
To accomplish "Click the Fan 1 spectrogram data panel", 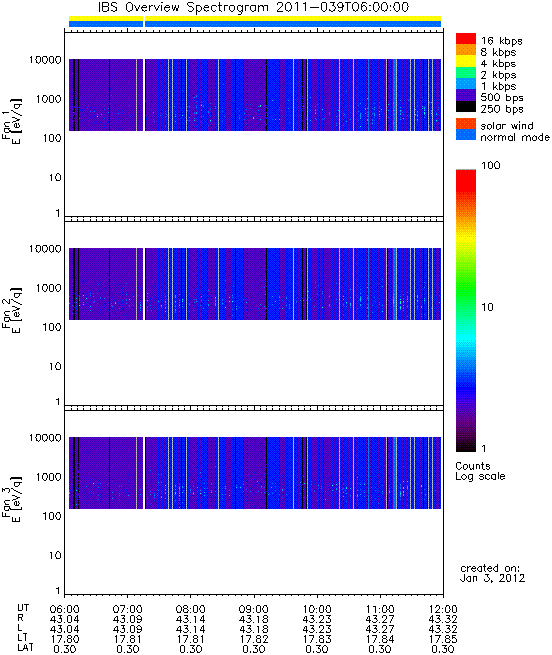I will pyautogui.click(x=255, y=95).
